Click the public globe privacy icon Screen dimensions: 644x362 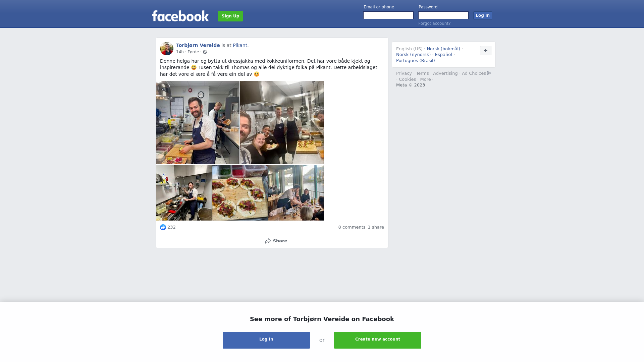[x=205, y=52]
